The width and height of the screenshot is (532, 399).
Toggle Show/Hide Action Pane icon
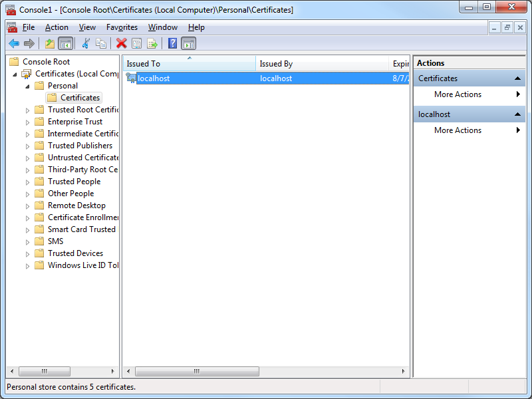(x=188, y=43)
